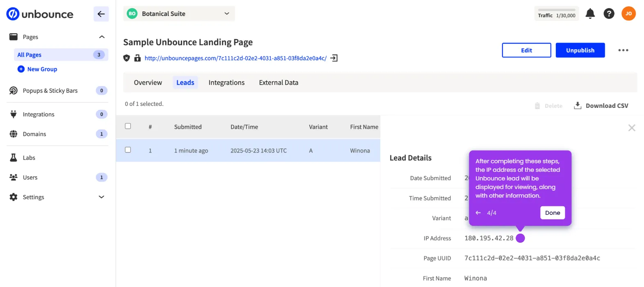Click the First Name column header
Screen dimensions: 644x287
(364, 127)
